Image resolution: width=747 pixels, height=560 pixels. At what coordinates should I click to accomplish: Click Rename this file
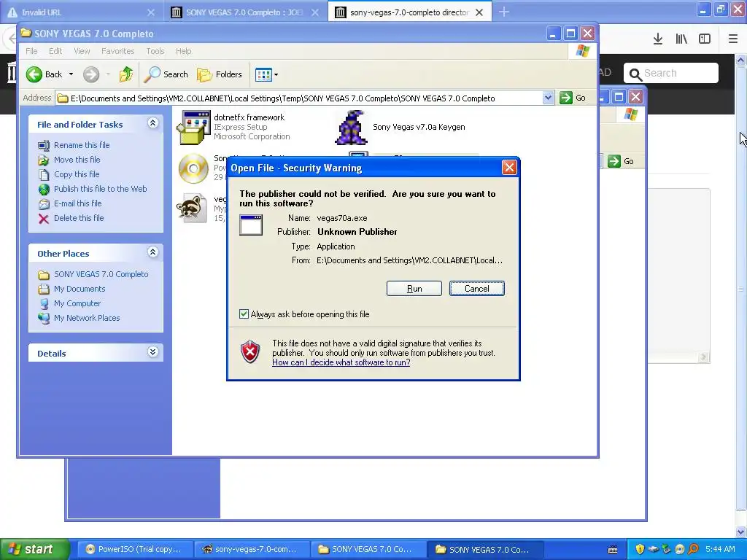[x=82, y=145]
